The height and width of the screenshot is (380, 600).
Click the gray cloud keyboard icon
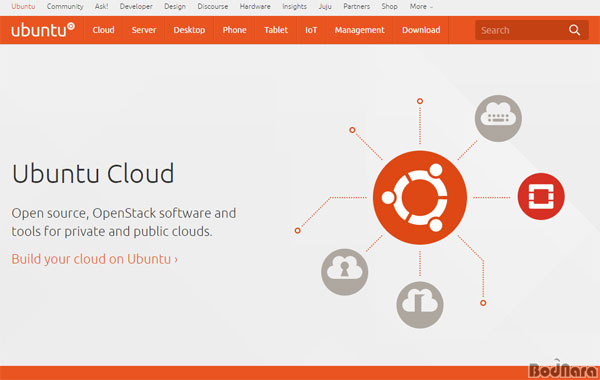tap(498, 118)
